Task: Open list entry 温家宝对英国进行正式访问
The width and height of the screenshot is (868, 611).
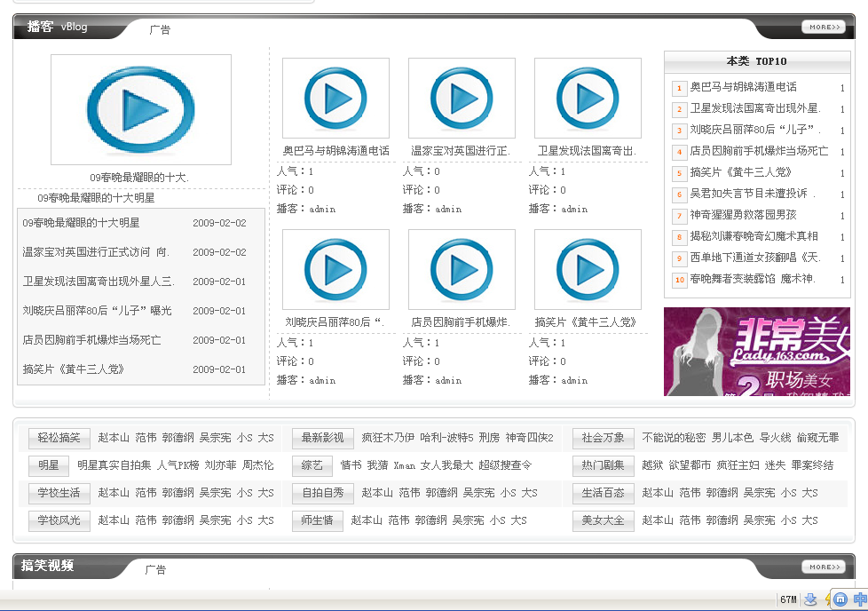Action: coord(95,252)
